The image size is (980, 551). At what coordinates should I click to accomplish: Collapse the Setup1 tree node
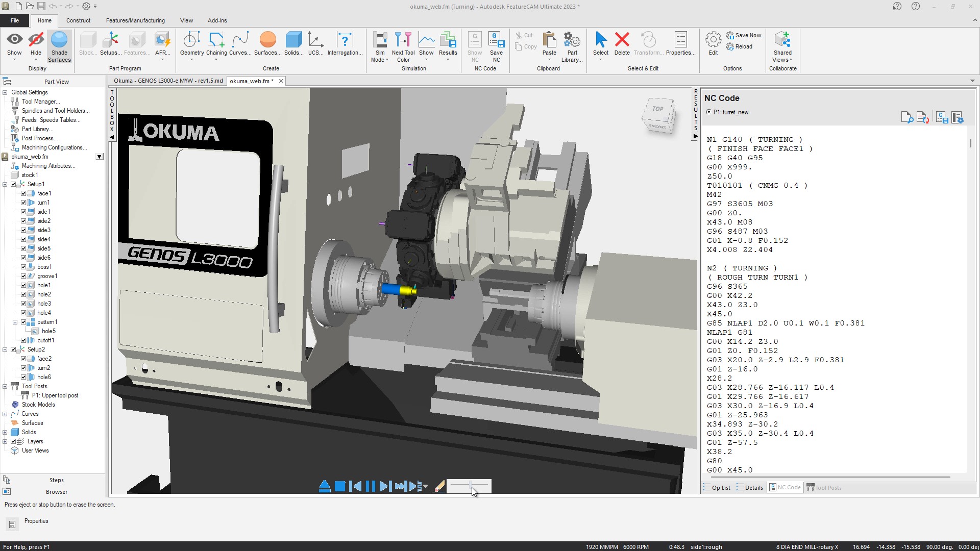pos(5,184)
